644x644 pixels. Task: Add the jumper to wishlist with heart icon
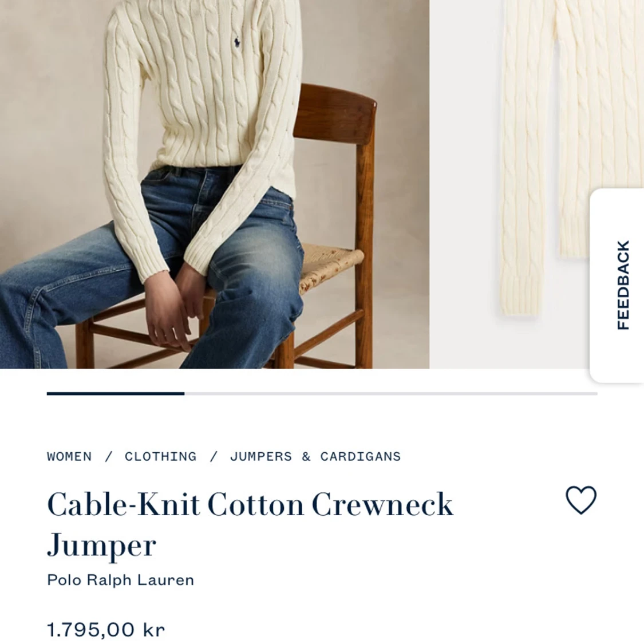coord(581,500)
